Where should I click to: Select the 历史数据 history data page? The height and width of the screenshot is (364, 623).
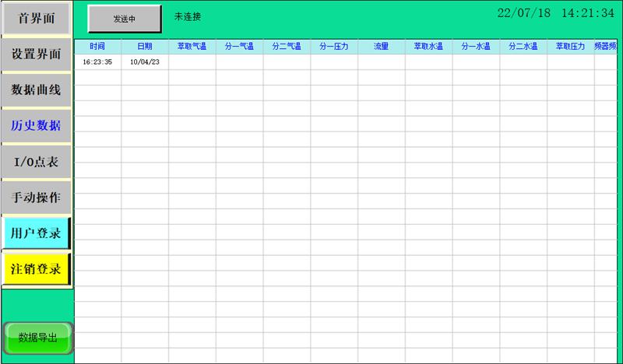36,126
